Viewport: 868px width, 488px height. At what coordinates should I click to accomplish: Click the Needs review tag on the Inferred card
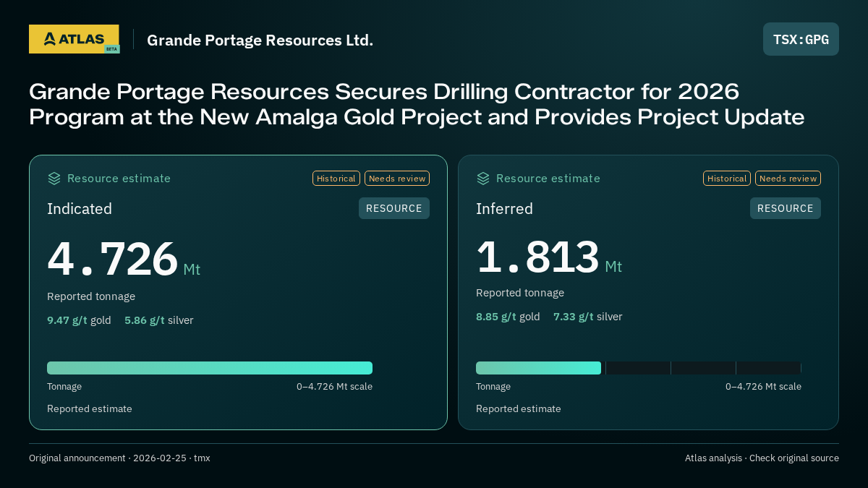coord(788,179)
